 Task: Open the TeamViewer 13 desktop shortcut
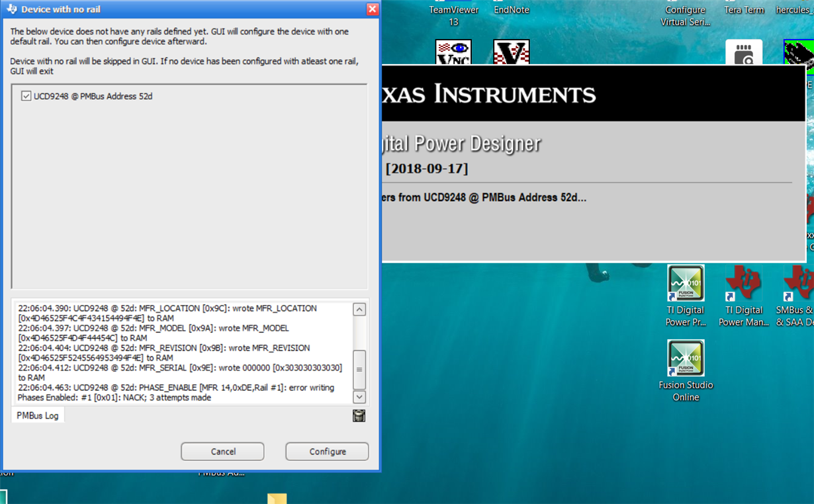pyautogui.click(x=453, y=16)
